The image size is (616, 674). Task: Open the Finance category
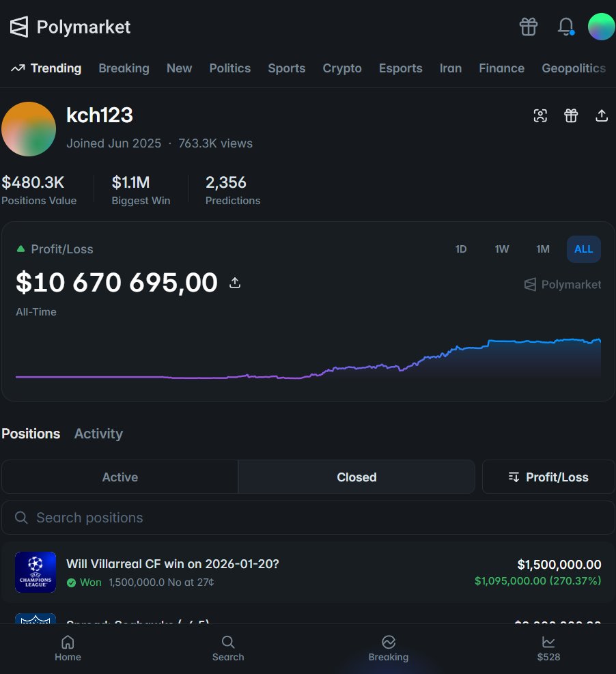[x=502, y=68]
